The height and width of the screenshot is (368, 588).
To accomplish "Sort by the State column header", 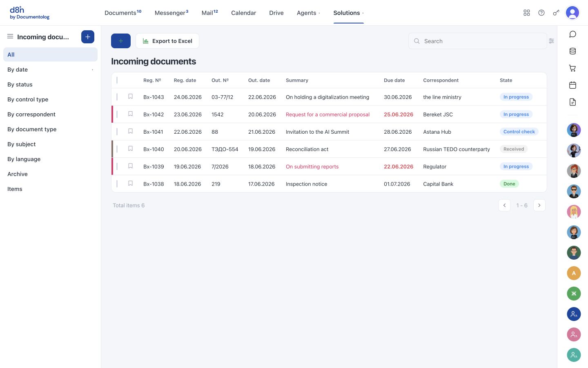I will (x=506, y=80).
